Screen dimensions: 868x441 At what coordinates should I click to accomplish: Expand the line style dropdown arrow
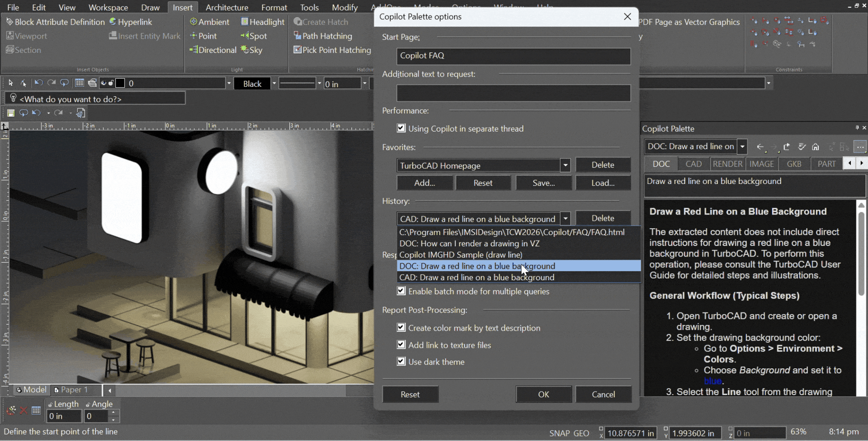click(x=319, y=83)
